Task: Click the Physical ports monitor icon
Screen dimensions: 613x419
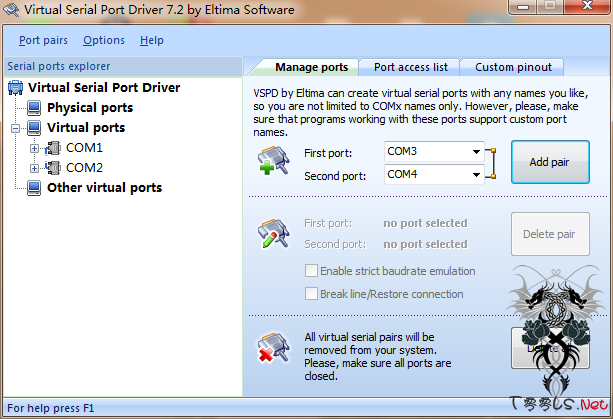Action: [x=34, y=108]
